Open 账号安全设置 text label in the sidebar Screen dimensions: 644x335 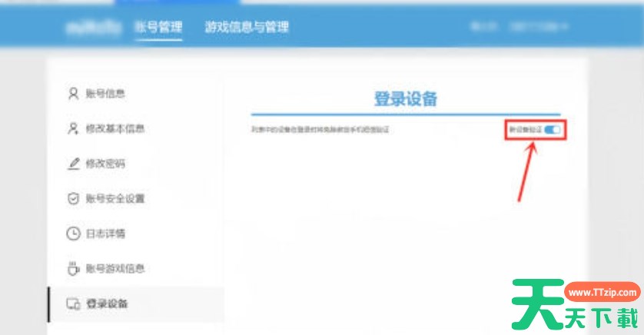[x=115, y=199]
